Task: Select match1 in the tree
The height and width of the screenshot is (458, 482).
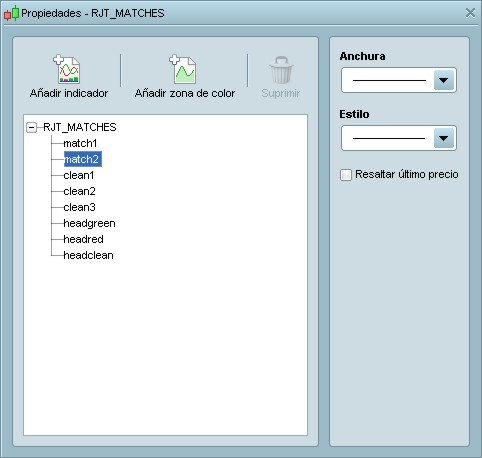Action: click(80, 143)
